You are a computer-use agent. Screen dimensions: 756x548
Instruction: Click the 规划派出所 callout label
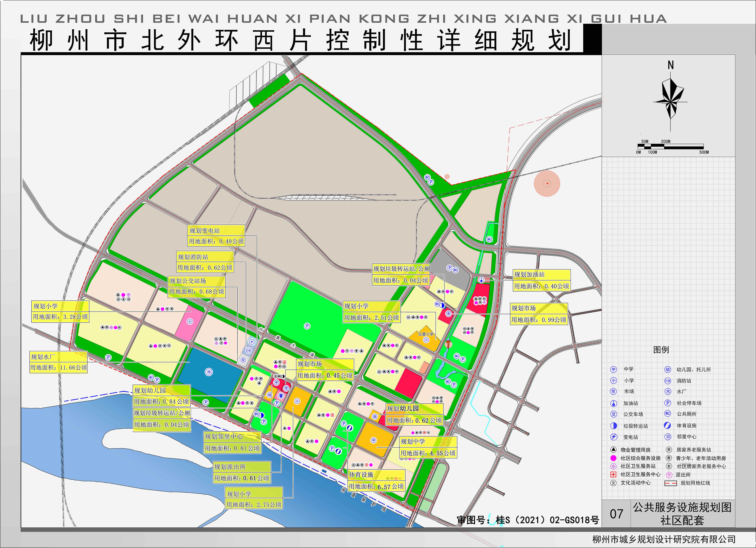[230, 467]
